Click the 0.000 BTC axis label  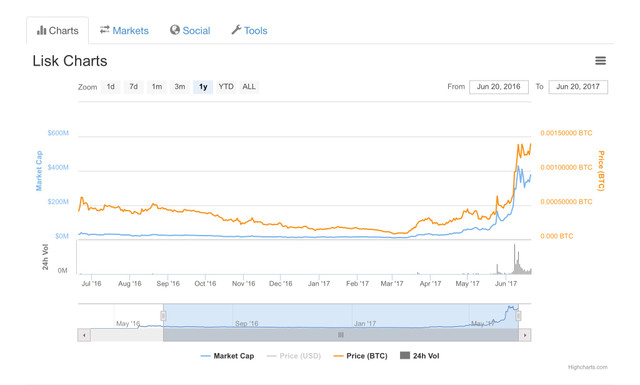[x=557, y=236]
